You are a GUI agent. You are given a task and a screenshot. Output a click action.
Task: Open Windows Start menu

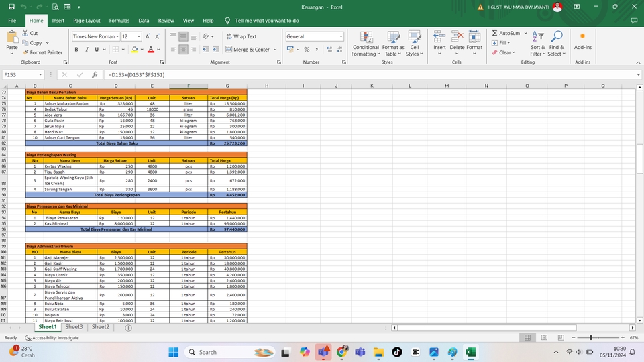pos(173,352)
